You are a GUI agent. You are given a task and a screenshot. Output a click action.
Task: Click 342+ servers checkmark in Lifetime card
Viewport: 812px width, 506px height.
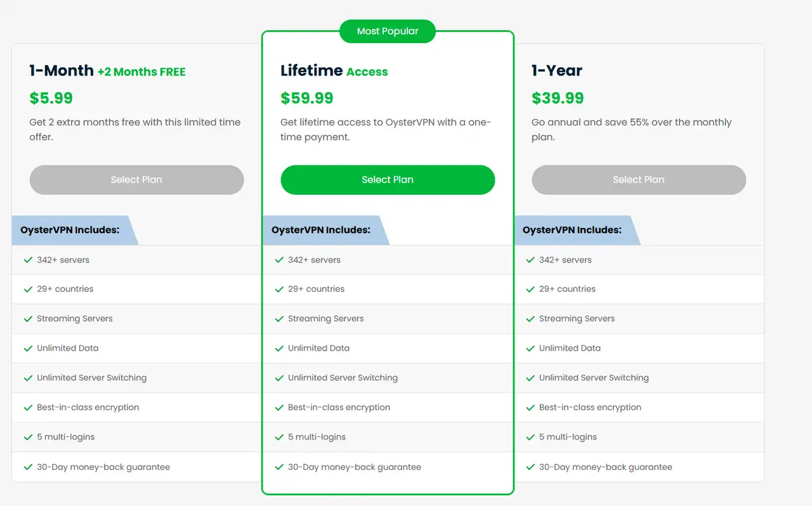pos(279,259)
